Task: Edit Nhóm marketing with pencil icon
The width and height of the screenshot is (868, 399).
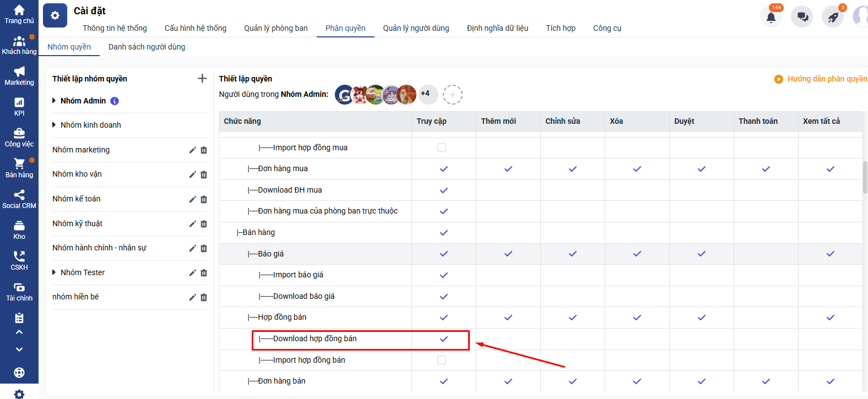Action: coord(192,150)
